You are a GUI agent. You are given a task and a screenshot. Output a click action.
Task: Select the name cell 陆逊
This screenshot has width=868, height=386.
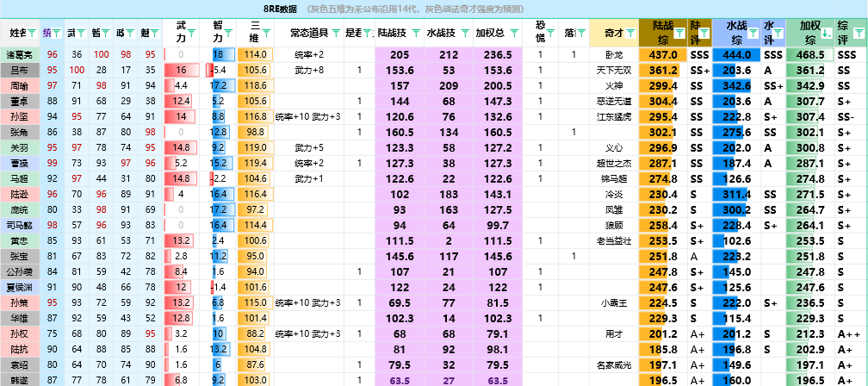(x=20, y=195)
